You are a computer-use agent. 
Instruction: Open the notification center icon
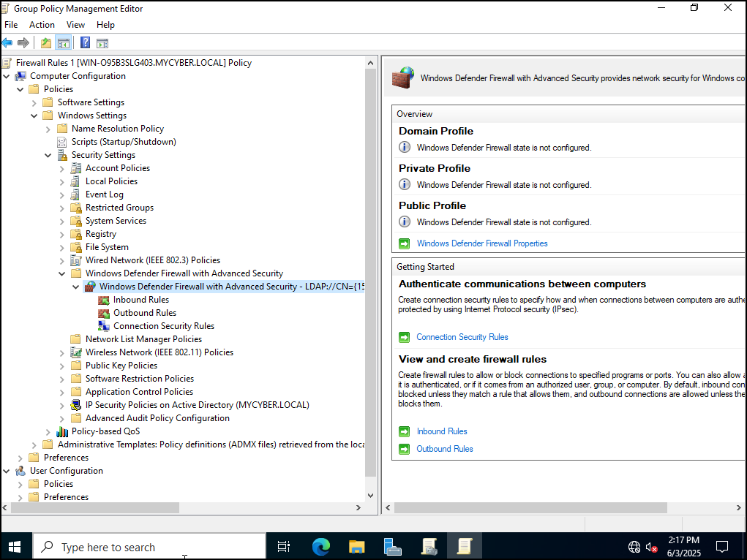[722, 547]
